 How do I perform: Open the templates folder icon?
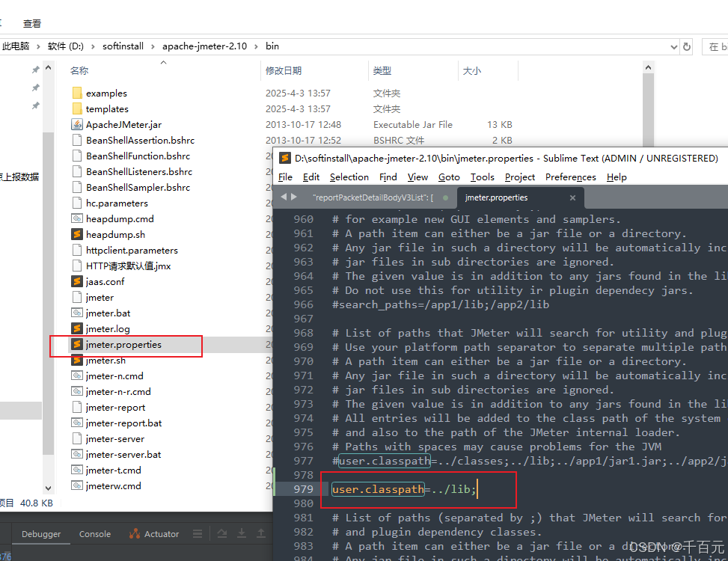[x=77, y=108]
